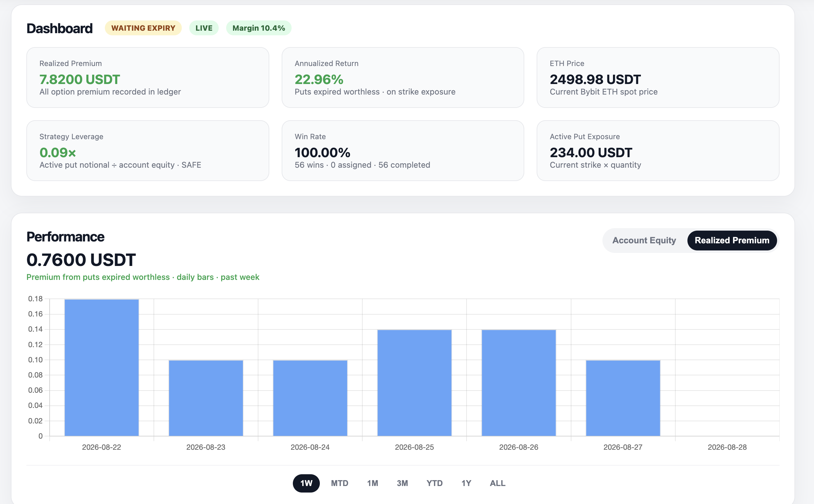Click the Win Rate card

[x=403, y=151]
